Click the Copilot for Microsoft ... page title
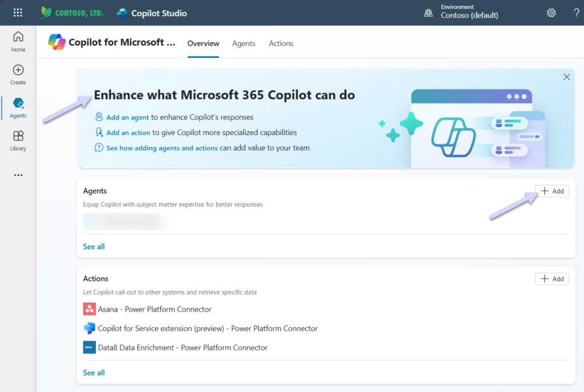Image resolution: width=584 pixels, height=392 pixels. coord(122,42)
